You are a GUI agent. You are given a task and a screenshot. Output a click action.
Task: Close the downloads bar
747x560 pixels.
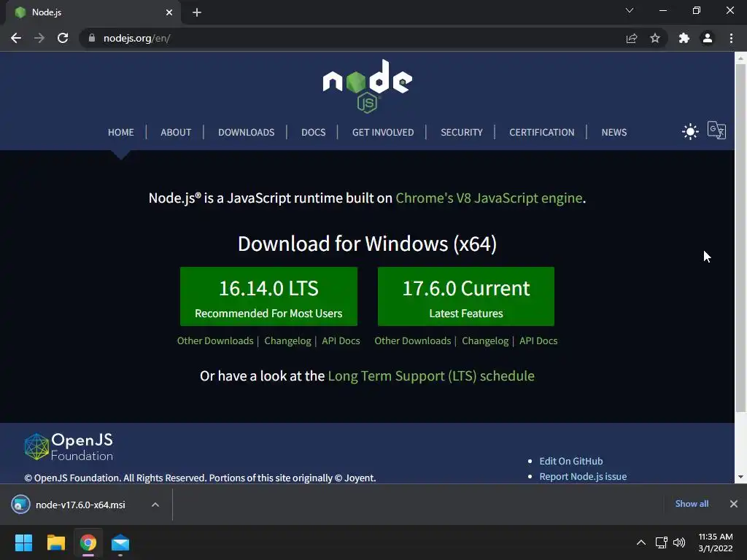[734, 504]
